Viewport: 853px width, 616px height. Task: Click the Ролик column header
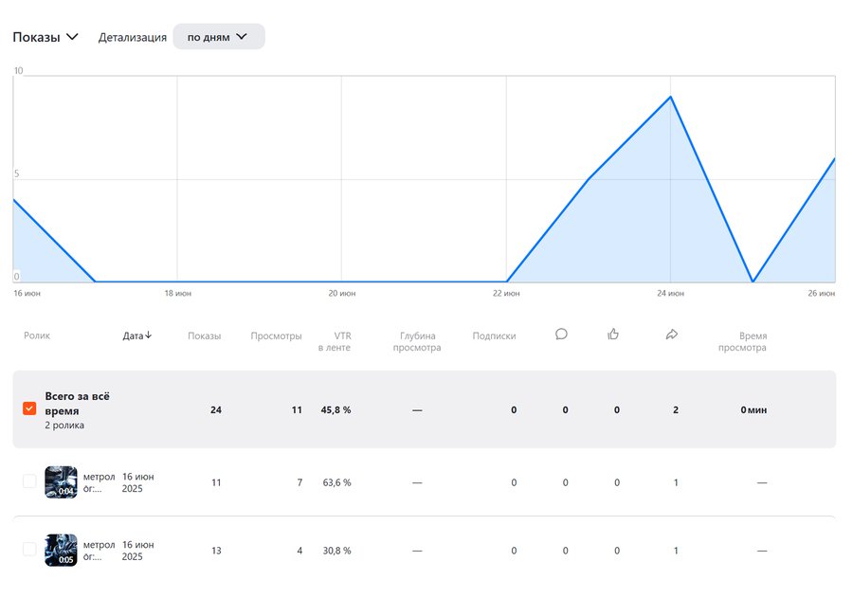37,335
